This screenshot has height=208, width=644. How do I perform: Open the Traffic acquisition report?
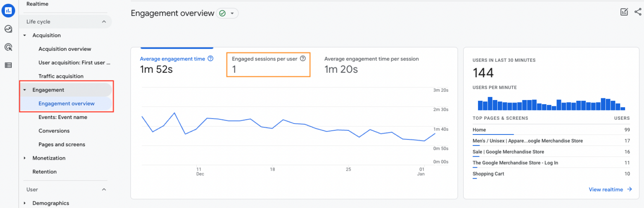pyautogui.click(x=61, y=76)
